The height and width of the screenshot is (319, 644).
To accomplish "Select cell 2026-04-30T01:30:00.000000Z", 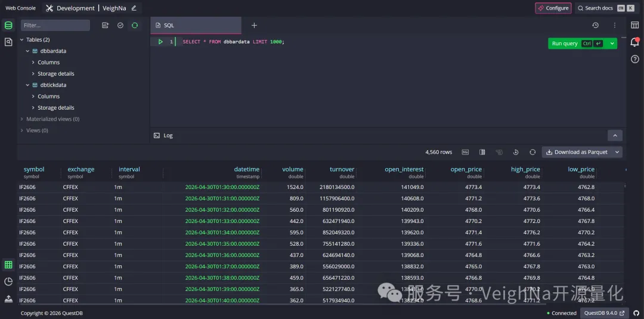I will click(222, 187).
